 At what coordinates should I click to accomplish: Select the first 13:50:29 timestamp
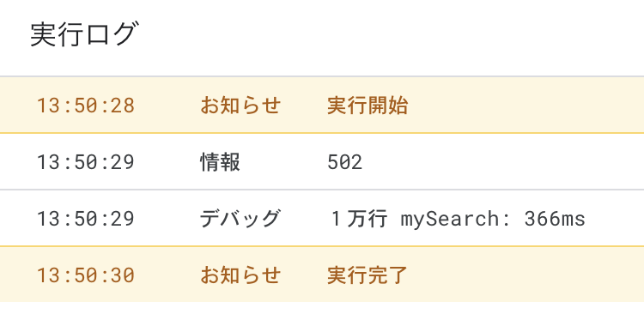pyautogui.click(x=86, y=162)
